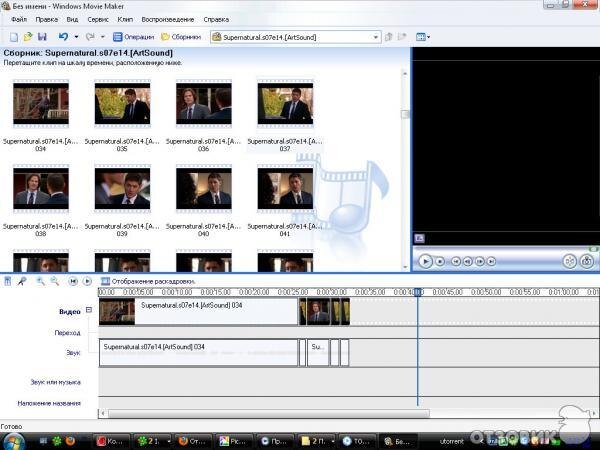The image size is (600, 450).
Task: Click the Наложение названия track label
Action: [49, 403]
